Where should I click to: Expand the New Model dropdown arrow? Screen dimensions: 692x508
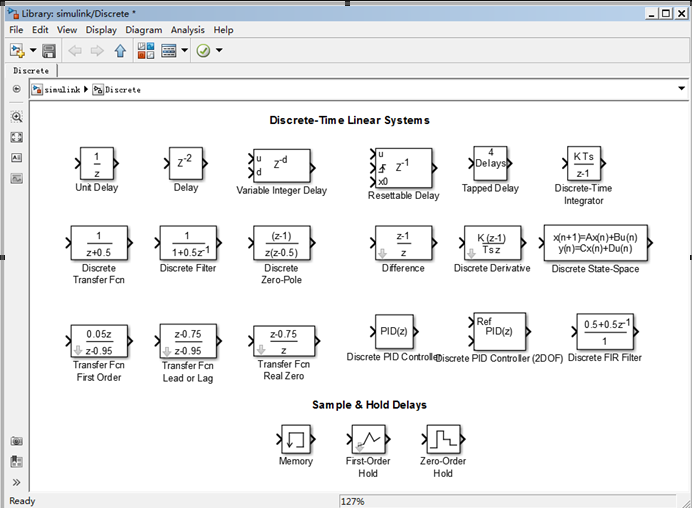[33, 50]
